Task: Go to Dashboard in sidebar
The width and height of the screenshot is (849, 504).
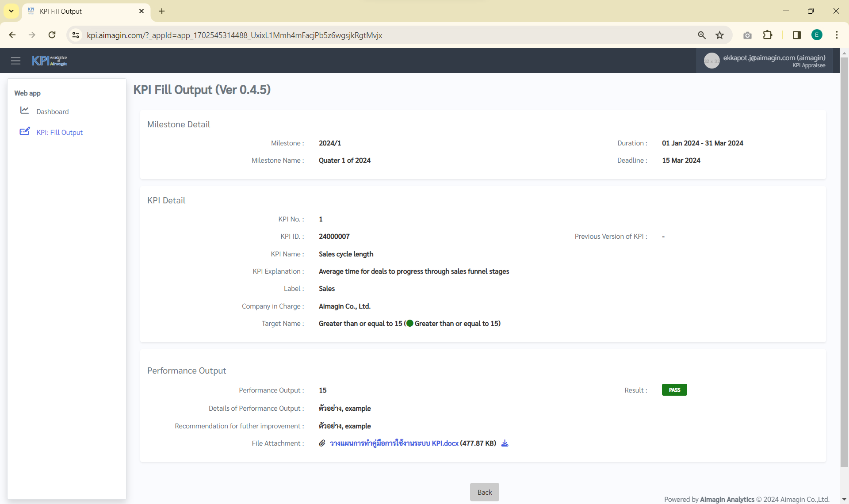Action: pos(52,111)
